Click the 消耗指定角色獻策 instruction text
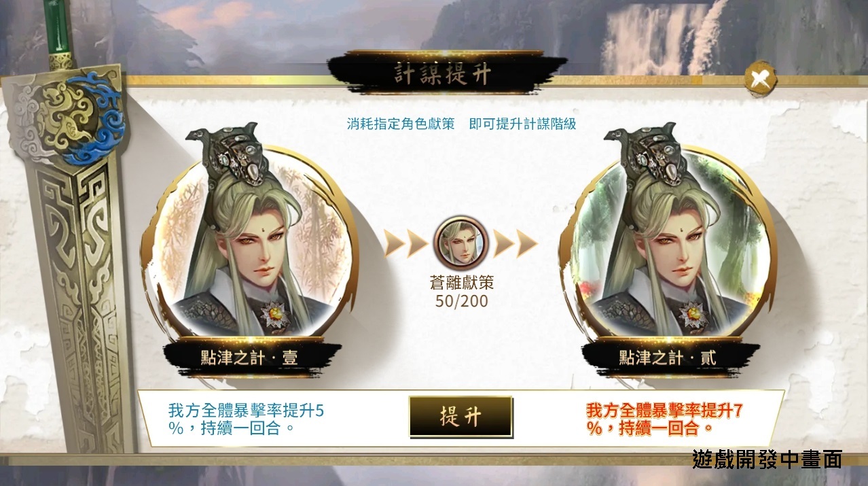This screenshot has height=486, width=868. 401,124
